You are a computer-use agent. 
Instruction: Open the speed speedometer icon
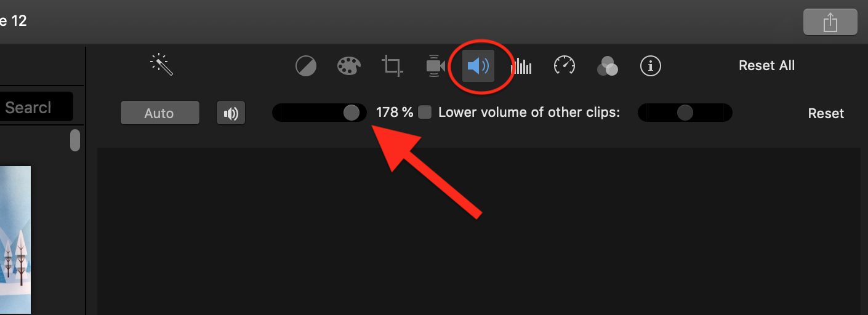tap(564, 65)
